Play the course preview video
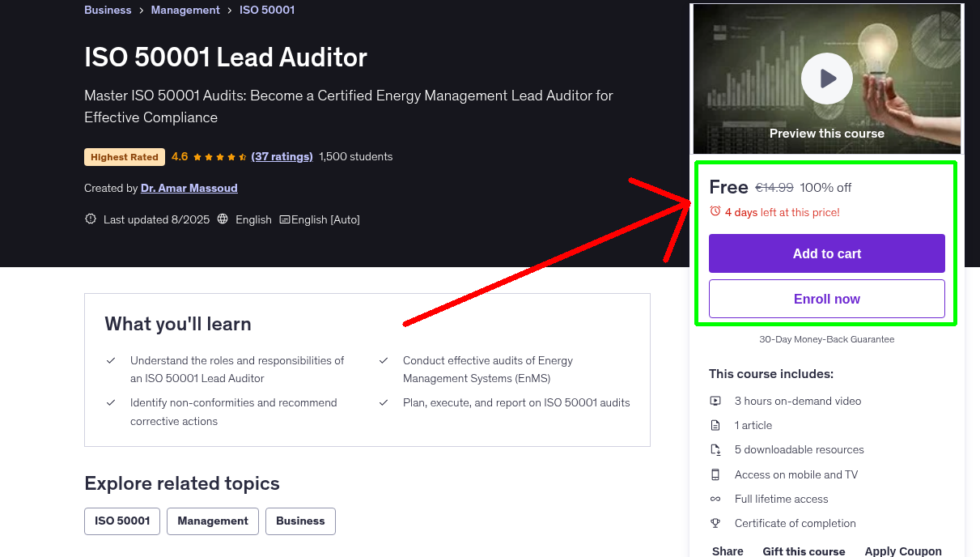The width and height of the screenshot is (980, 557). pos(826,78)
